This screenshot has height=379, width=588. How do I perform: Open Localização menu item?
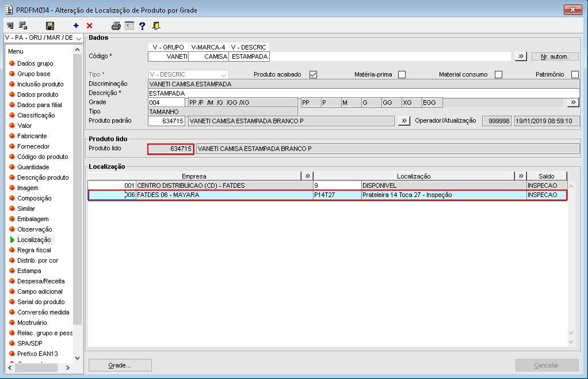point(34,240)
